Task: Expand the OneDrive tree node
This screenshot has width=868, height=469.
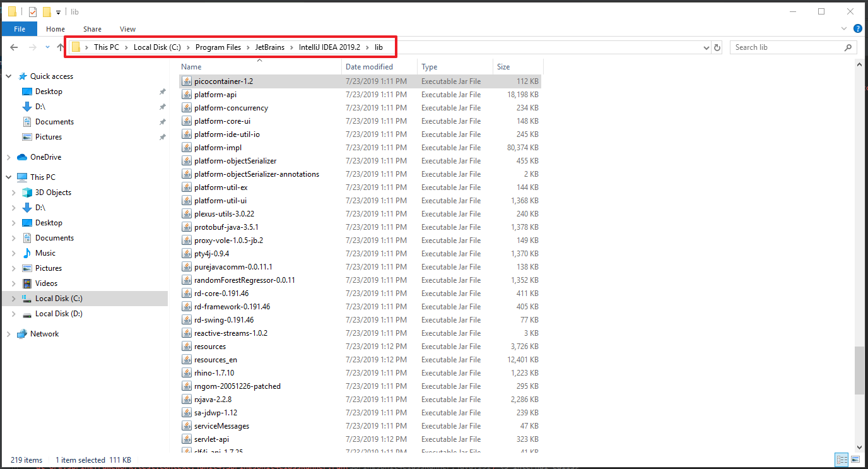Action: pos(9,157)
